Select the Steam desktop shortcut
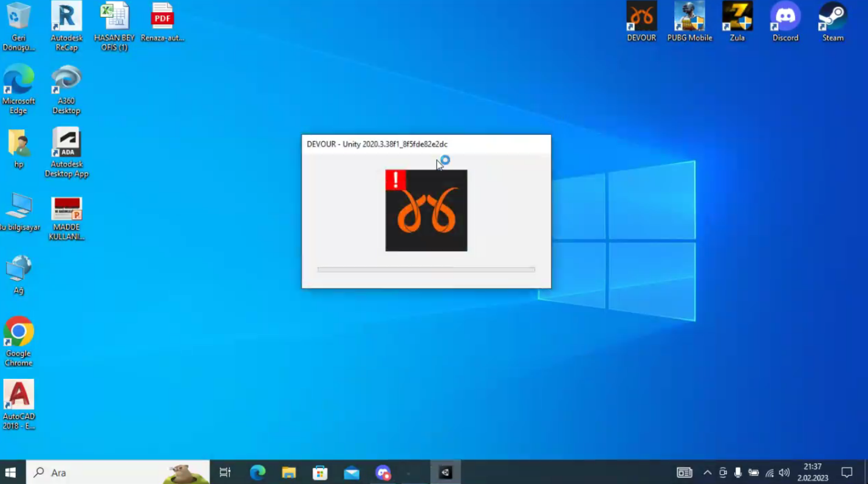 833,22
